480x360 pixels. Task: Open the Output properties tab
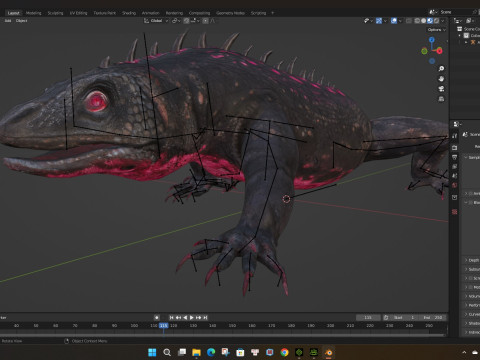455,157
